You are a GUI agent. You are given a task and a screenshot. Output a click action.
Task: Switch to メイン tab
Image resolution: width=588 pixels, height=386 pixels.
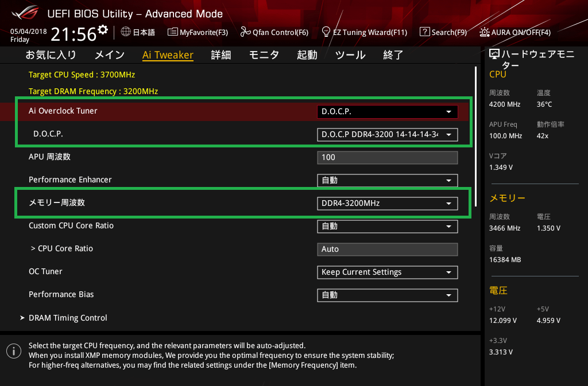tap(110, 55)
